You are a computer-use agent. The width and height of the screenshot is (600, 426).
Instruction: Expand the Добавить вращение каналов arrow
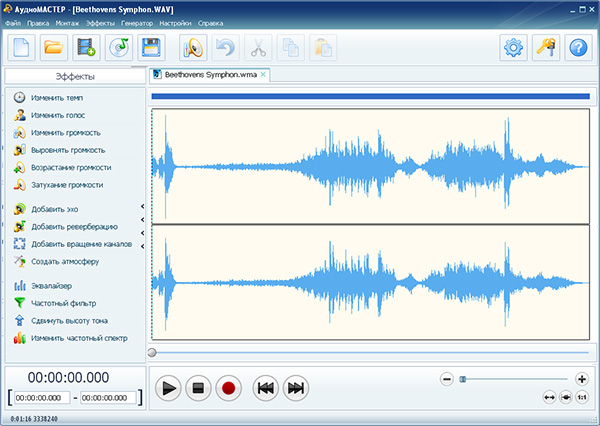pyautogui.click(x=142, y=244)
